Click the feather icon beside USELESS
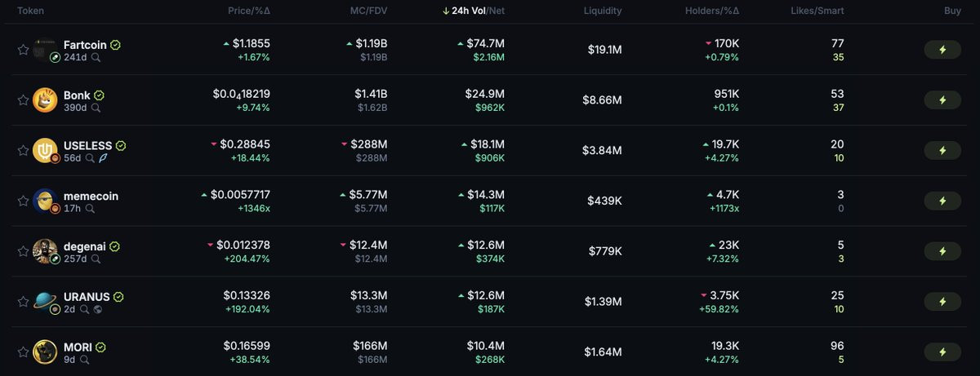 tap(103, 158)
